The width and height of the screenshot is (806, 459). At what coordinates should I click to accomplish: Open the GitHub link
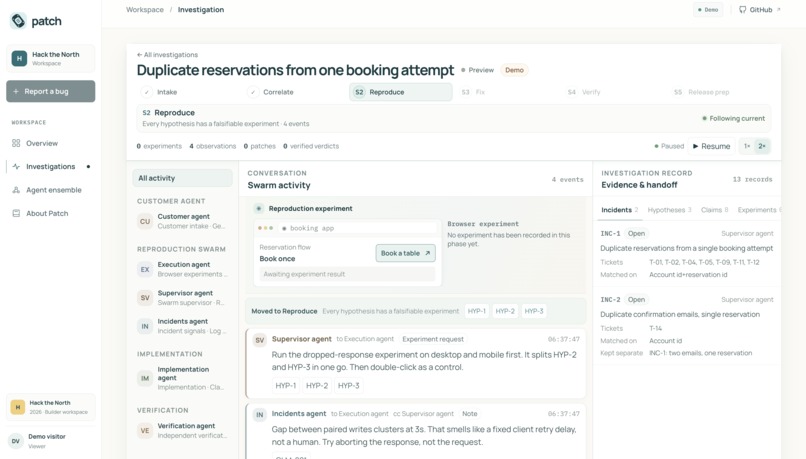point(759,10)
